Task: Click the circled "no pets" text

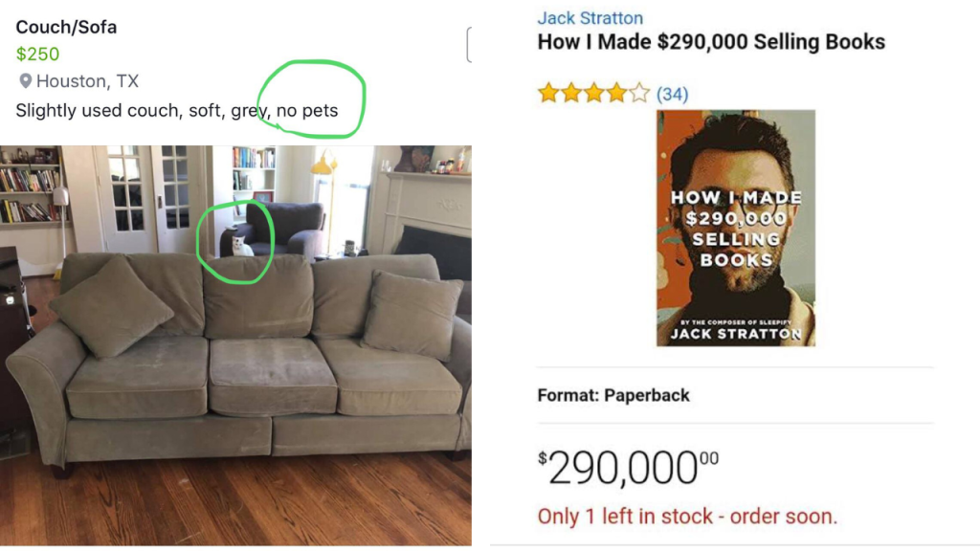Action: point(307,110)
